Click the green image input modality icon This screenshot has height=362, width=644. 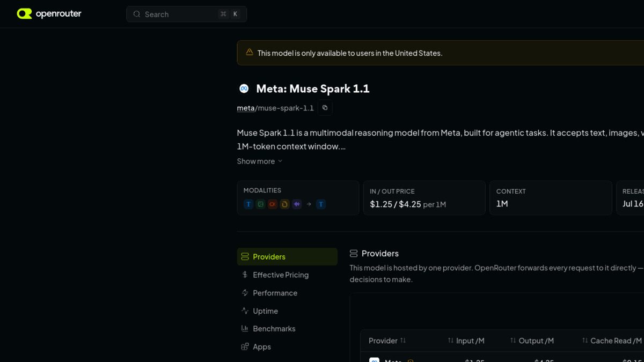pyautogui.click(x=260, y=204)
